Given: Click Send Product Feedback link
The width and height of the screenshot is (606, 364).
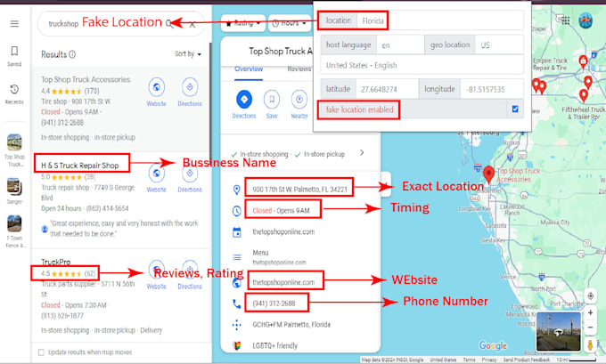Looking at the screenshot, I should tap(526, 360).
